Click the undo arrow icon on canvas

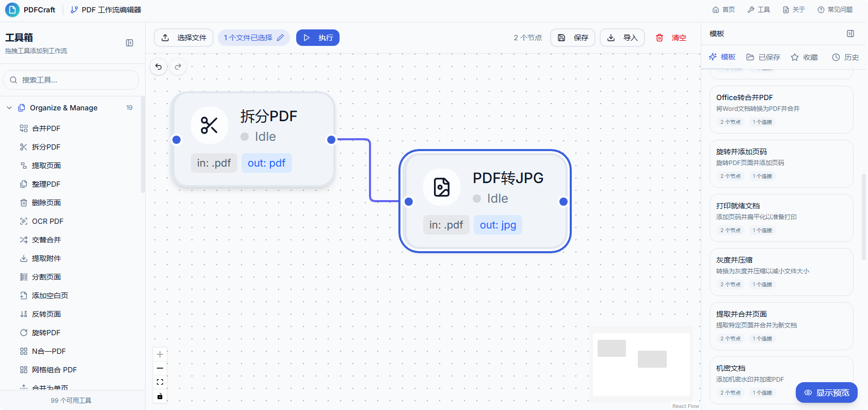pos(158,67)
